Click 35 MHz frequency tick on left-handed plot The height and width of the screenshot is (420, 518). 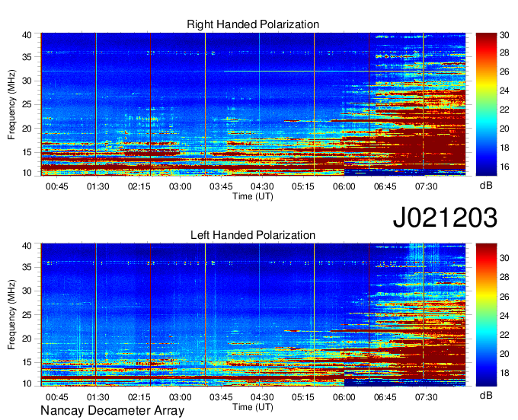[x=27, y=267]
